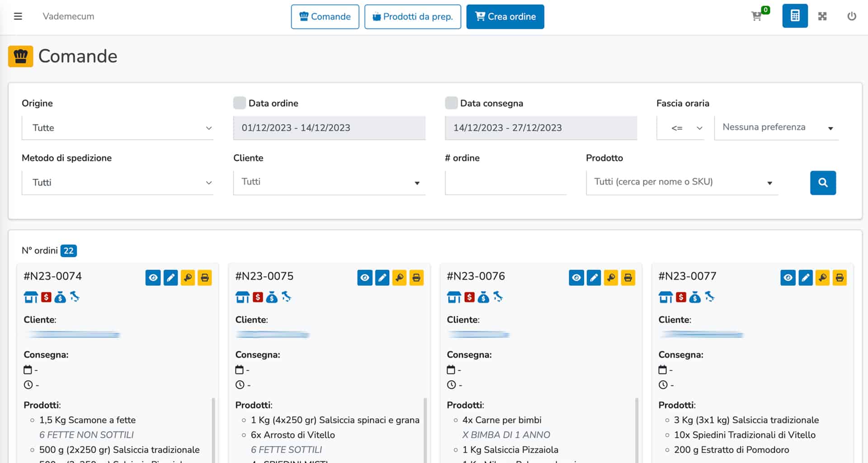
Task: View details of order #N23-0074
Action: pyautogui.click(x=153, y=278)
